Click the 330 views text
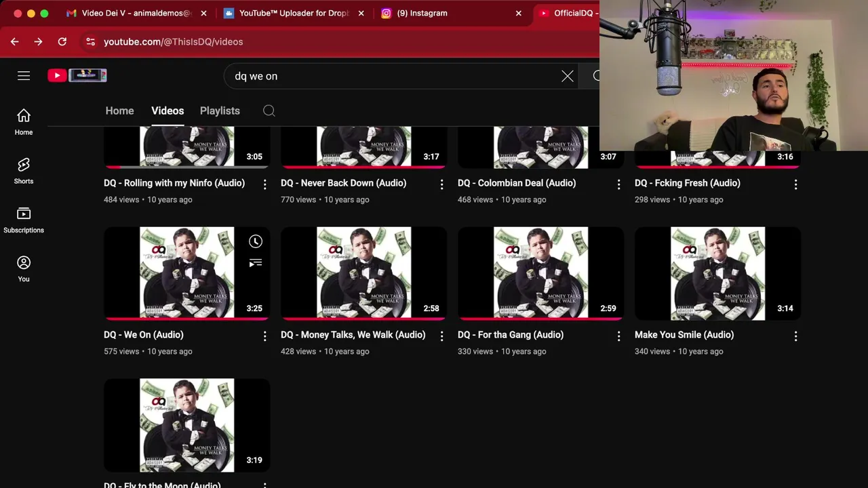868x488 pixels. coord(475,351)
